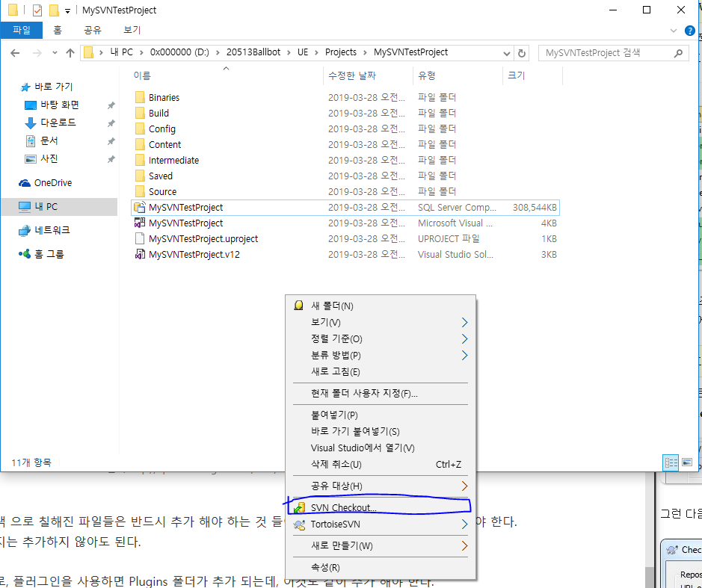Select 네트워크 in the navigation pane
Screen dimensions: 702x588
click(x=52, y=230)
